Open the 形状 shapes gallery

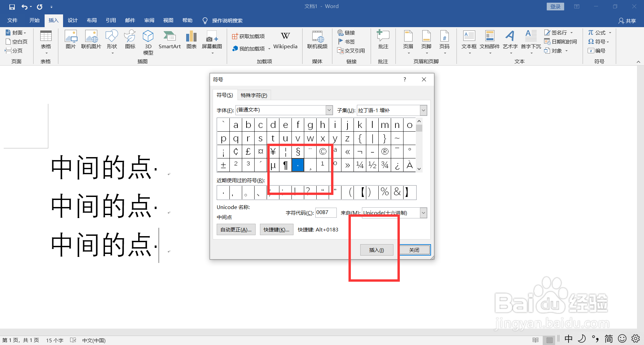tap(112, 42)
